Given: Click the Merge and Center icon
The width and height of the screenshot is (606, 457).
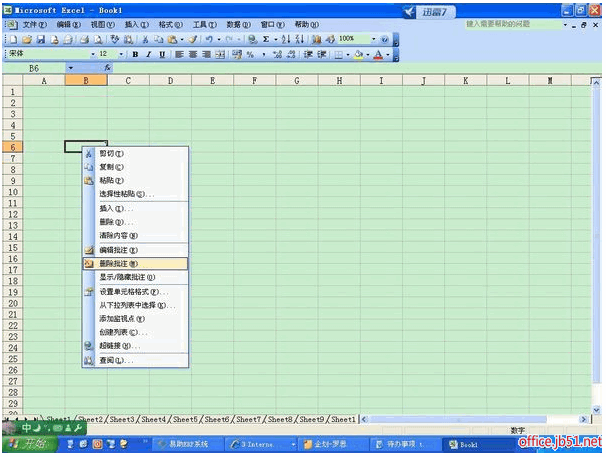Looking at the screenshot, I should pos(220,55).
